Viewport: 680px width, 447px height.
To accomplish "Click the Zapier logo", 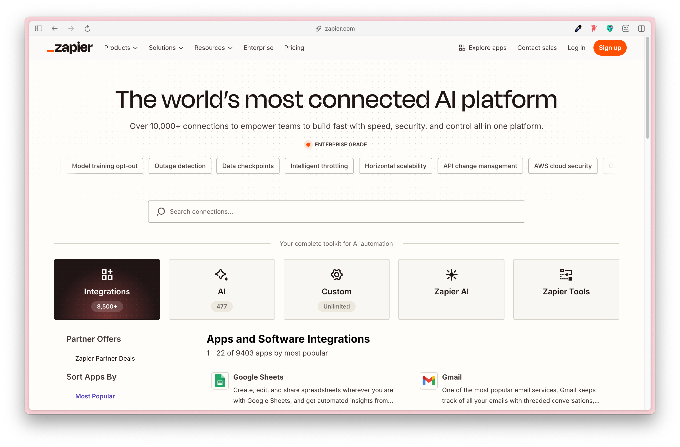I will [70, 48].
